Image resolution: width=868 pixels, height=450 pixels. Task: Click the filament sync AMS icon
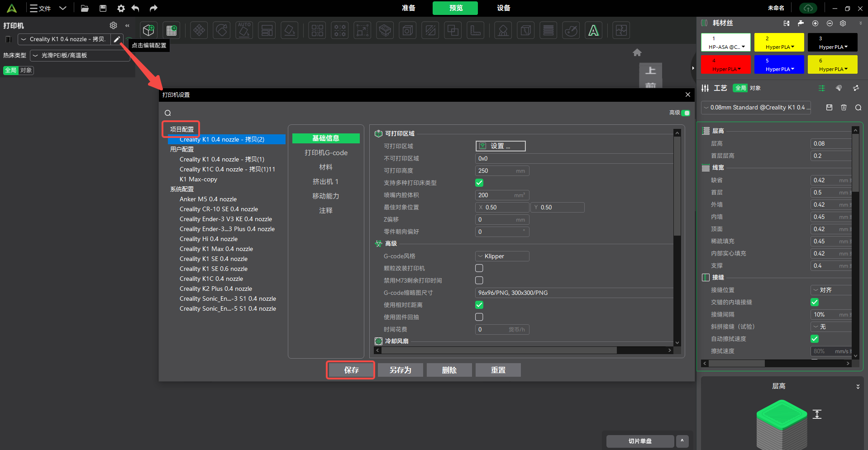coord(787,23)
